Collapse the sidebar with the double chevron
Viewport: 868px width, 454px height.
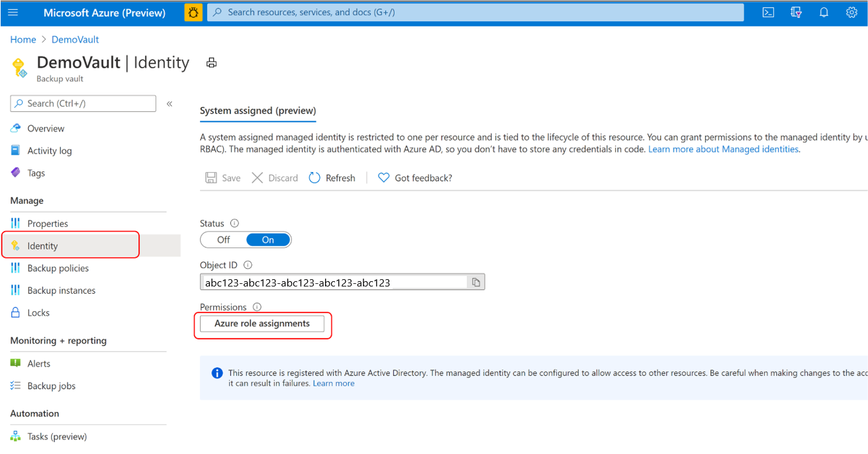169,104
